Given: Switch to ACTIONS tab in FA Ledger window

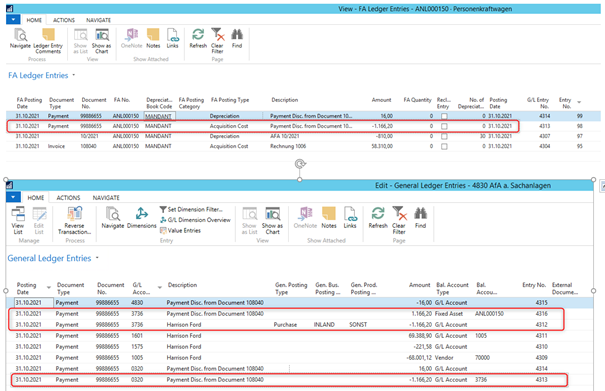Looking at the screenshot, I should tap(64, 20).
